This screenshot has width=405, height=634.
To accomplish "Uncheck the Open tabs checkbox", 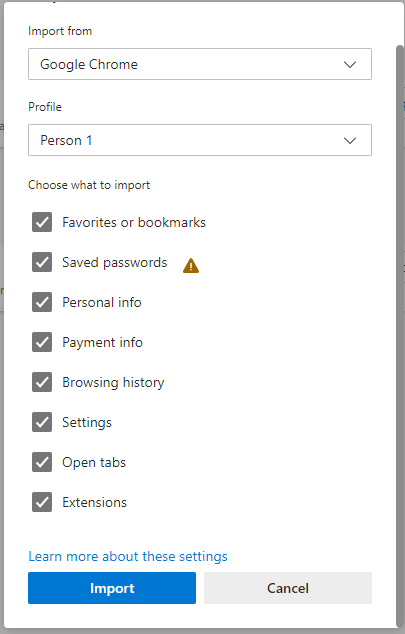I will point(42,462).
